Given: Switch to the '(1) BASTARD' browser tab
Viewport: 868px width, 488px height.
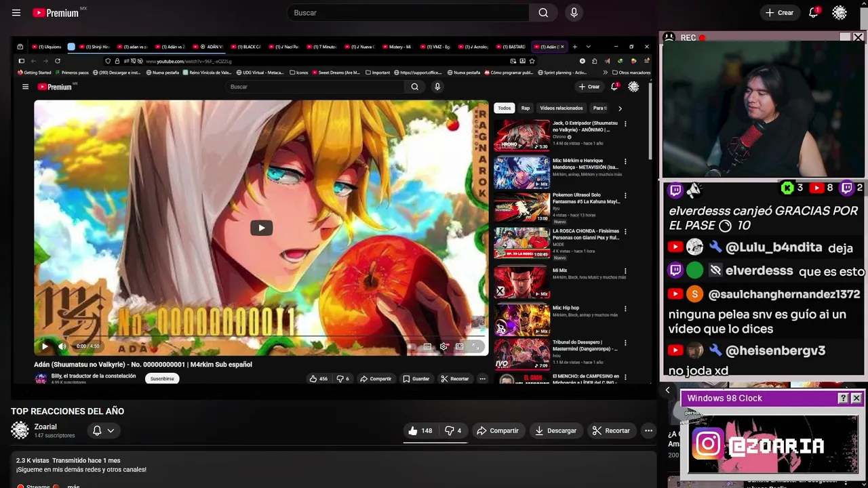Looking at the screenshot, I should click(x=510, y=47).
